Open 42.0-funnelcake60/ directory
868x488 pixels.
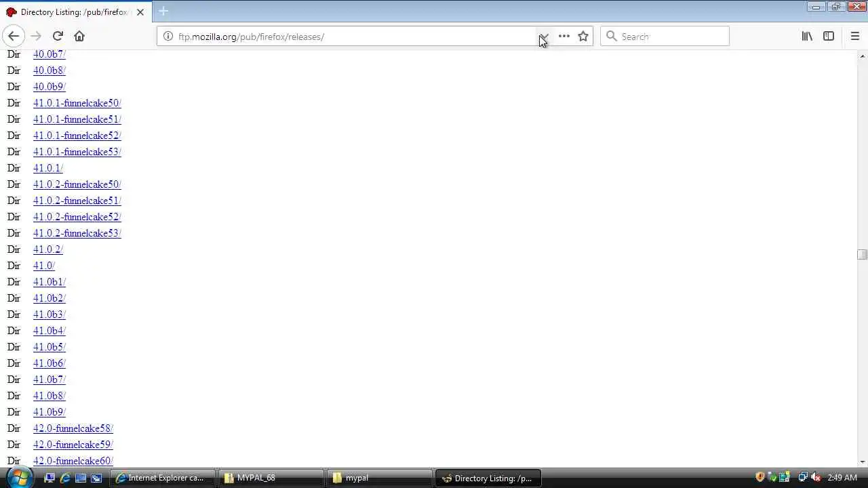[73, 461]
